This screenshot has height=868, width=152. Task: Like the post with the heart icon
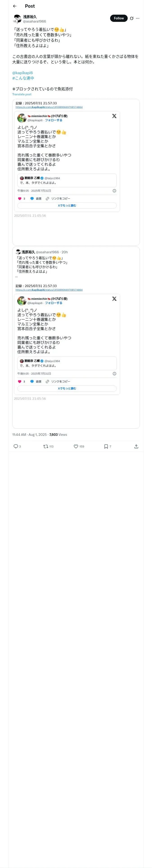pos(76,446)
